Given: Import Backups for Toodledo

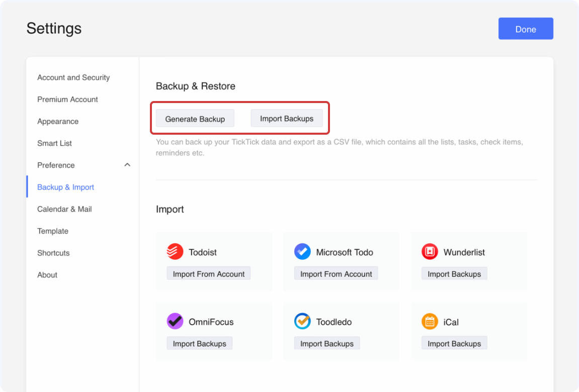Looking at the screenshot, I should (x=326, y=343).
